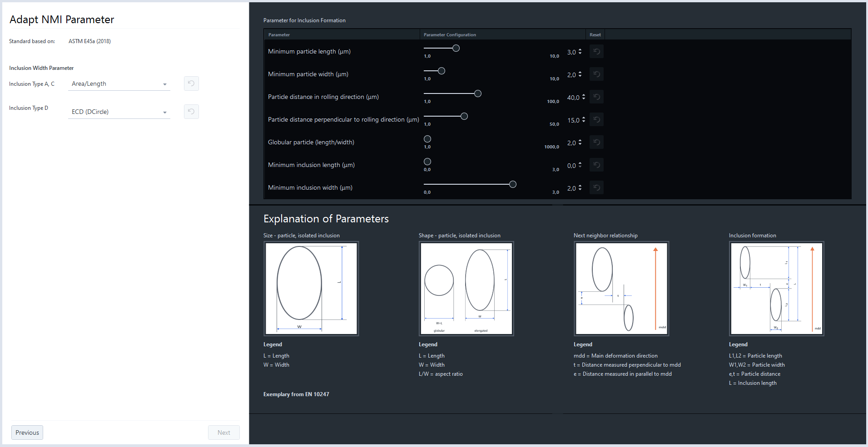Click the Minimum particle length slider handle

pyautogui.click(x=456, y=48)
